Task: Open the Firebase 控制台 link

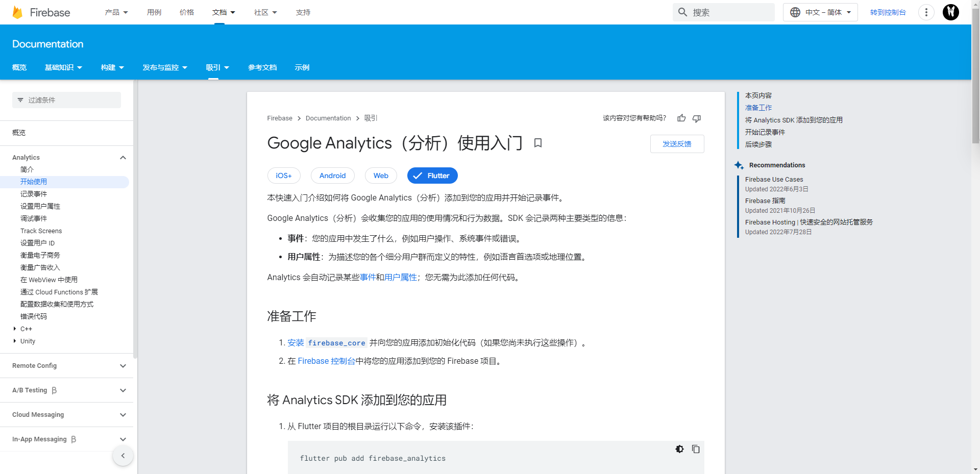Action: (327, 361)
